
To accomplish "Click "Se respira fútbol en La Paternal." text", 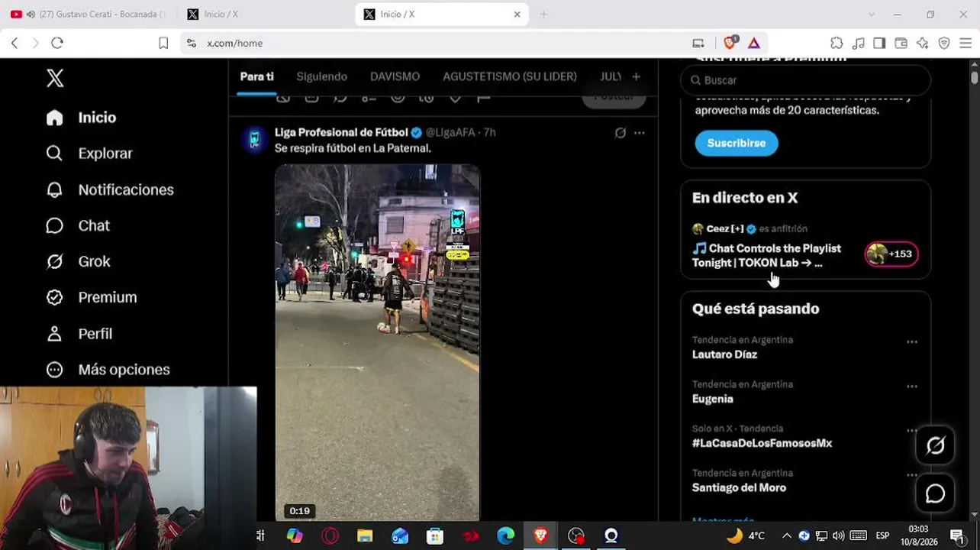I will click(x=353, y=148).
